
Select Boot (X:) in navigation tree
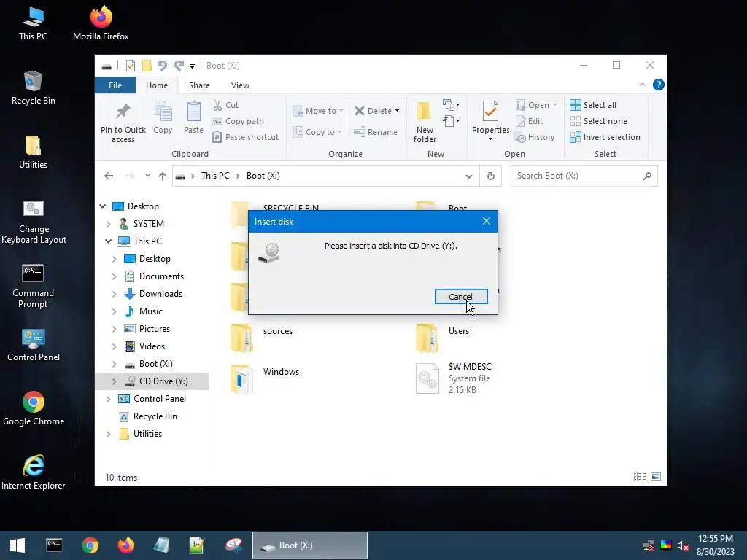coord(156,364)
